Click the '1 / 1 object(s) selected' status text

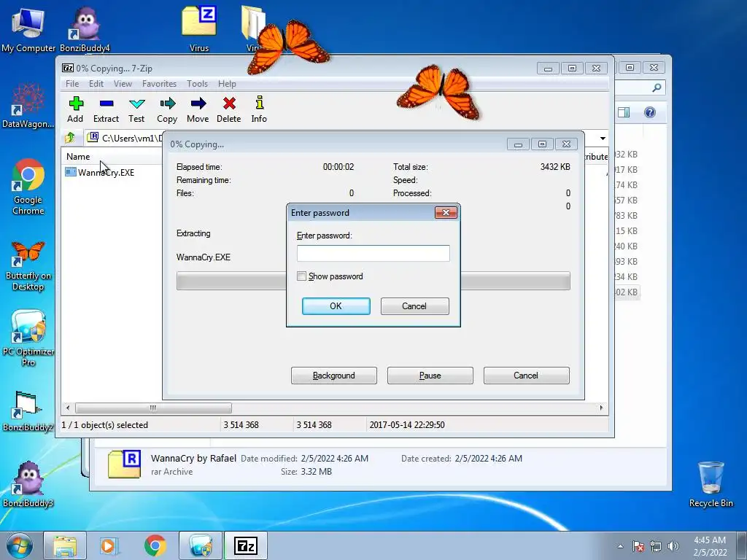point(105,425)
